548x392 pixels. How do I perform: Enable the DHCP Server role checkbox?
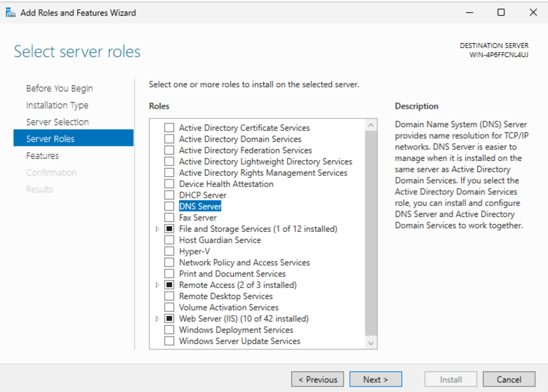coord(169,195)
